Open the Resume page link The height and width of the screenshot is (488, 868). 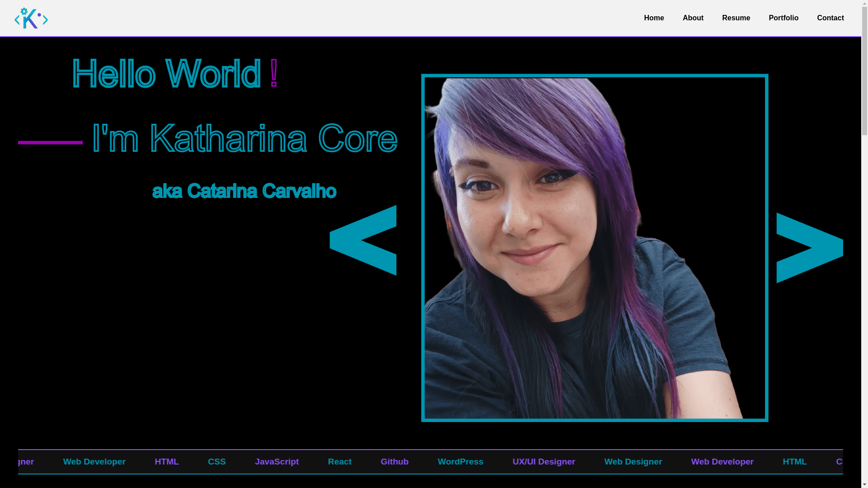736,18
